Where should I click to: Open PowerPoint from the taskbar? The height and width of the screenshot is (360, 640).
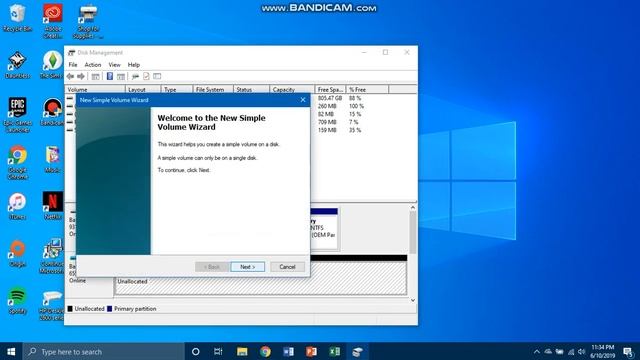point(311,351)
